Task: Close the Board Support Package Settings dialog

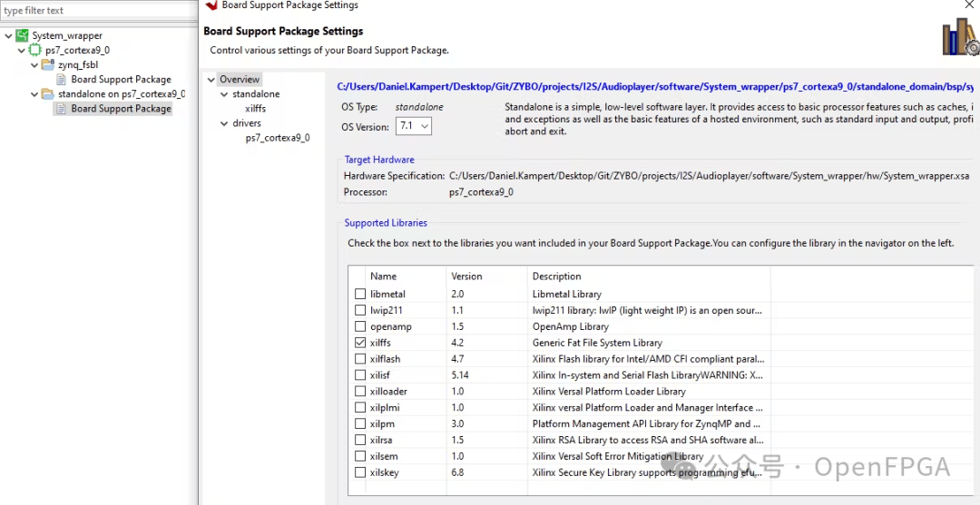Action: 969,5
